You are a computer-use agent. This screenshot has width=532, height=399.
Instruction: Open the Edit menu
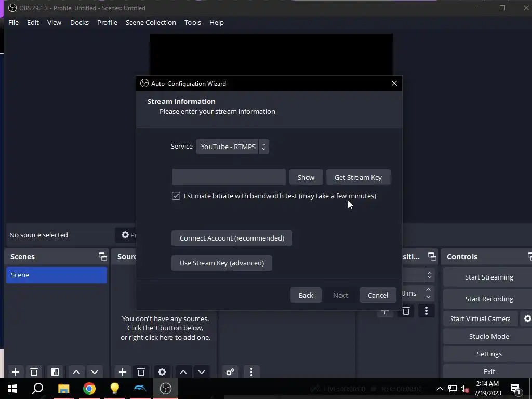coord(33,22)
